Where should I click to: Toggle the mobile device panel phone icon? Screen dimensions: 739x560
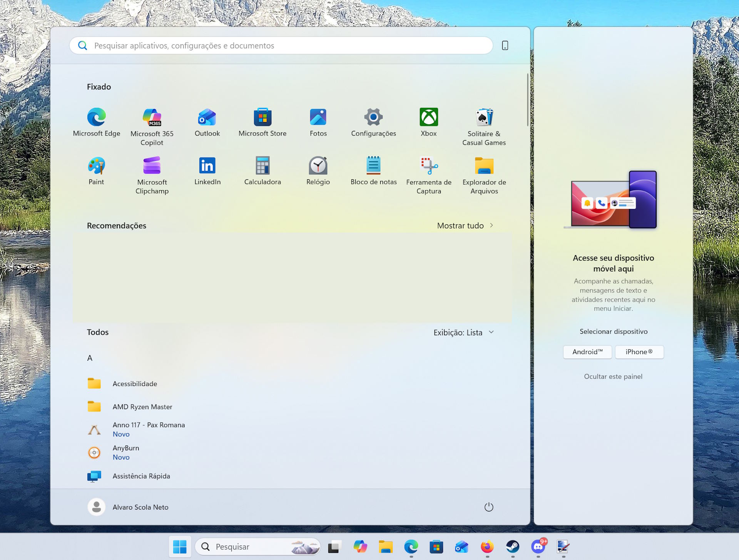[x=505, y=45]
